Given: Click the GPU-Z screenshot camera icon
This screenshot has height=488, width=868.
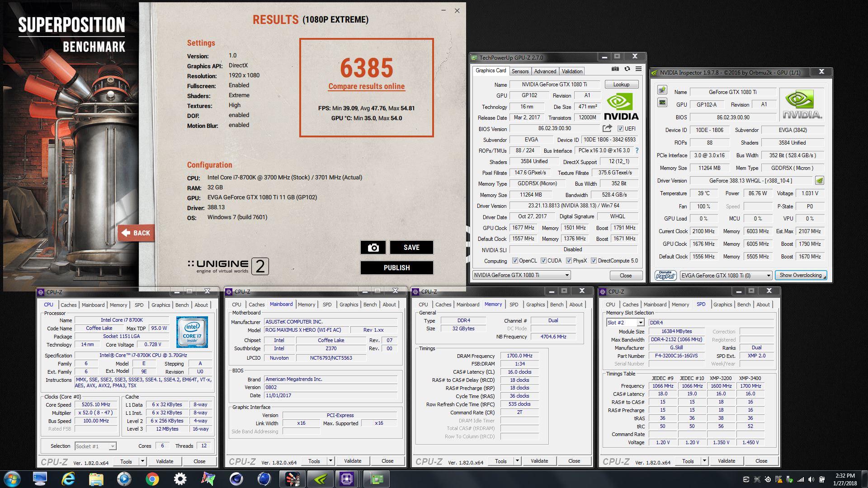Looking at the screenshot, I should click(x=615, y=69).
